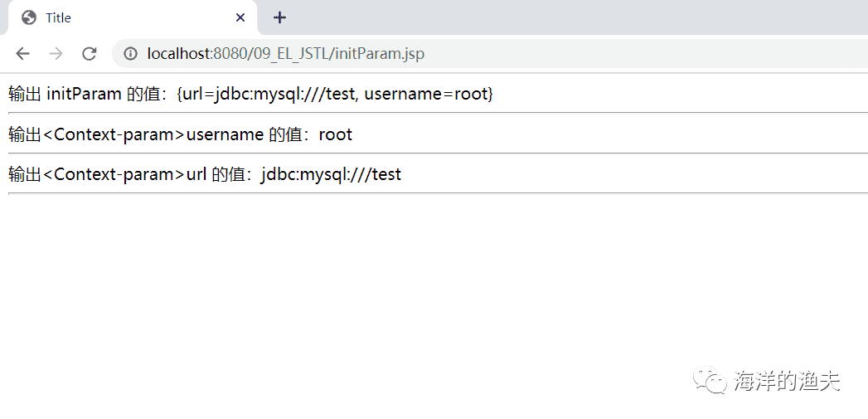
Task: Reload the initParam.jsp page
Action: click(90, 54)
